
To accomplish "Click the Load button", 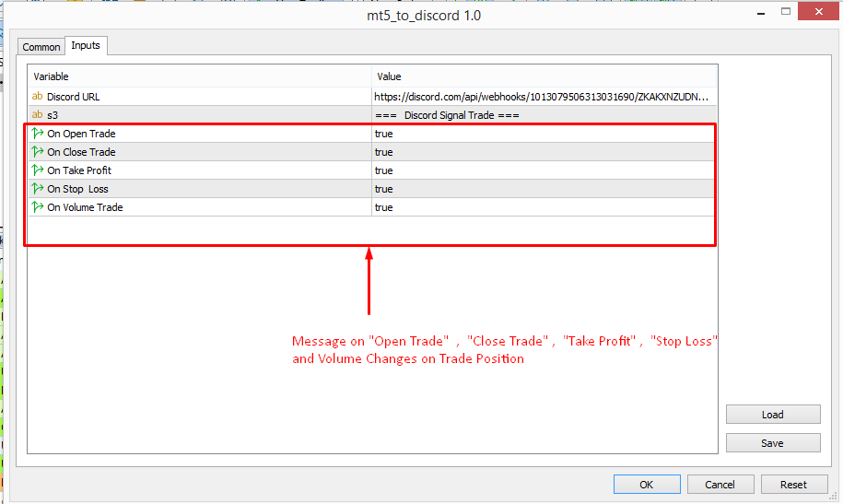I will (773, 415).
